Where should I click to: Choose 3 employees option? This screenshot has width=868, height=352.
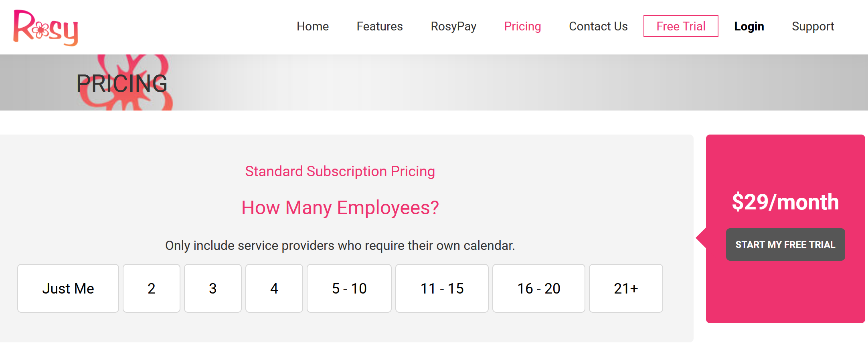tap(213, 288)
